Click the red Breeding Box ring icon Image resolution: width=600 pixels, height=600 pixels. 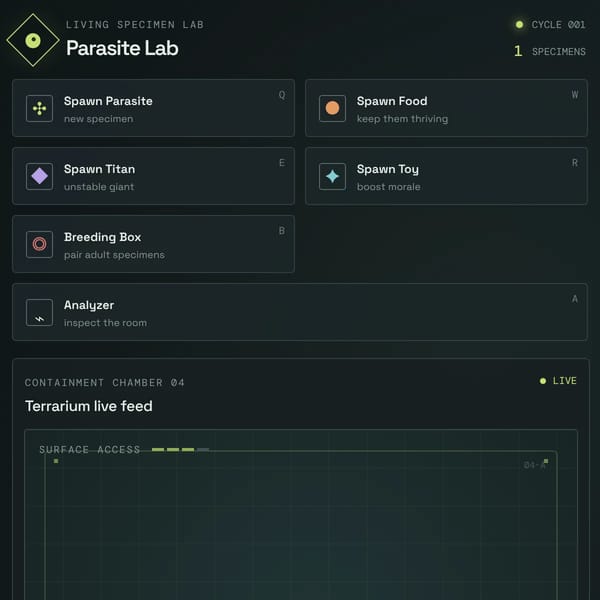(x=39, y=244)
